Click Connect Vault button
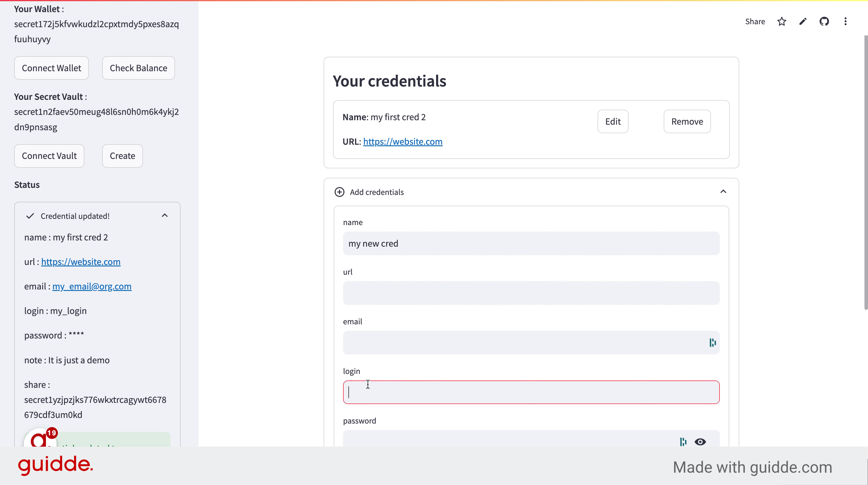 [x=49, y=156]
